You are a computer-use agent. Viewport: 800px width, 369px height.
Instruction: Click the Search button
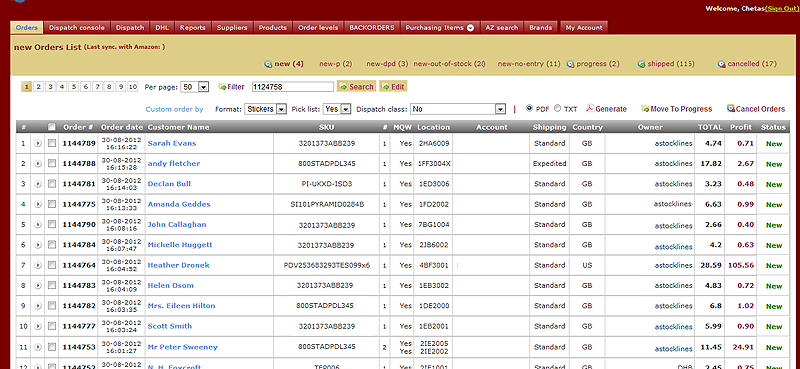click(x=356, y=87)
